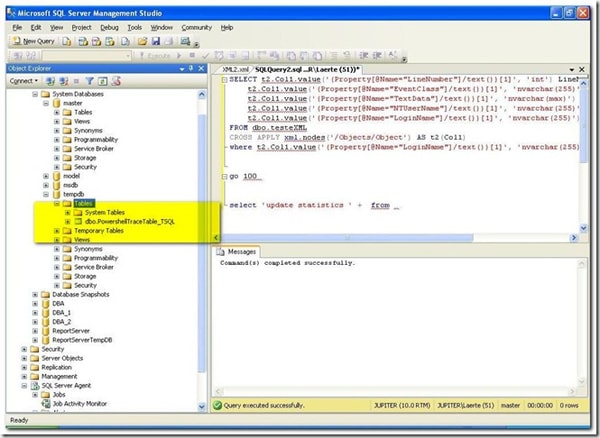The height and width of the screenshot is (438, 600).
Task: Click the Analysis Services DMX Query icon
Action: (x=96, y=41)
